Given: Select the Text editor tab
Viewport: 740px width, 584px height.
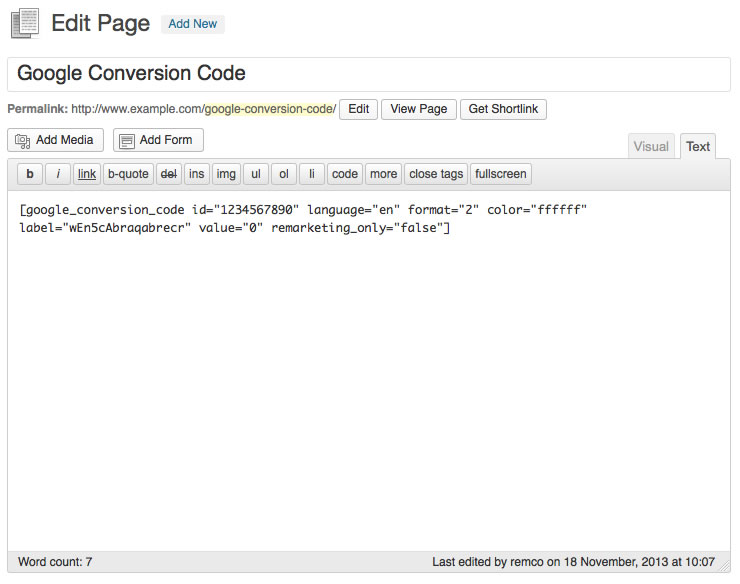Looking at the screenshot, I should pyautogui.click(x=698, y=146).
